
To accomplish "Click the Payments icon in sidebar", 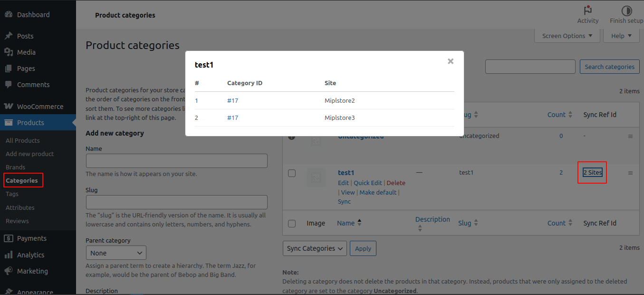I will pos(9,238).
